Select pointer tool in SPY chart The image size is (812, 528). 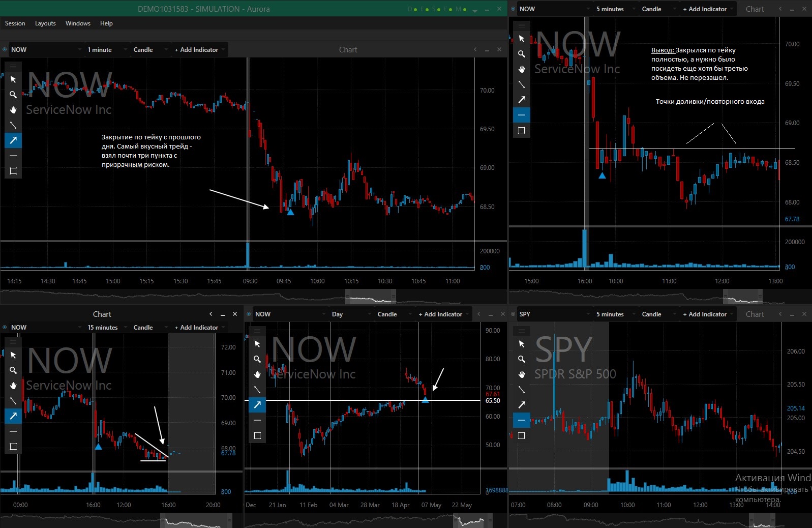click(522, 344)
